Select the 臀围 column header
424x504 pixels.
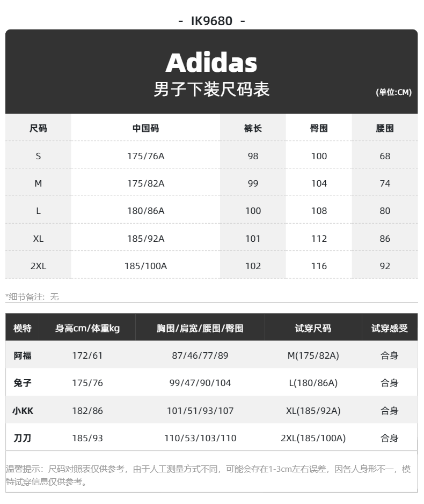pos(319,128)
